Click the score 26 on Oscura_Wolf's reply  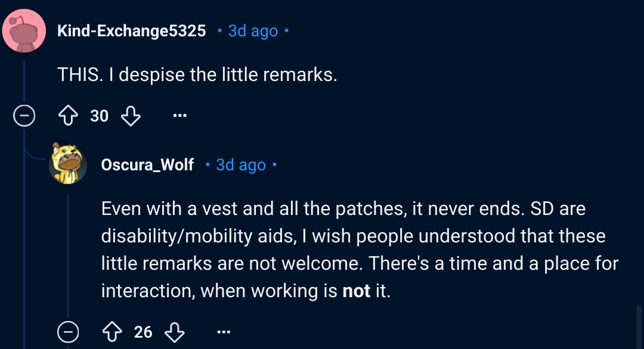tap(143, 332)
